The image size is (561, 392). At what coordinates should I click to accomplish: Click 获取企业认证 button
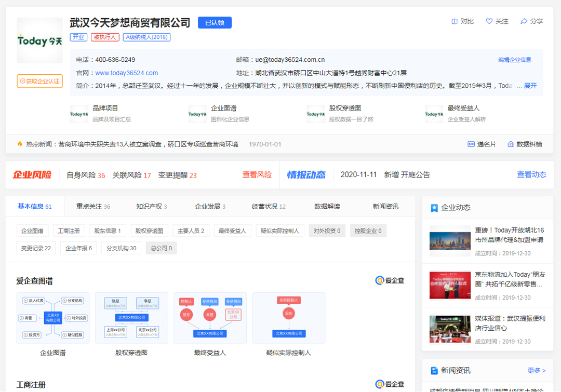(x=39, y=81)
